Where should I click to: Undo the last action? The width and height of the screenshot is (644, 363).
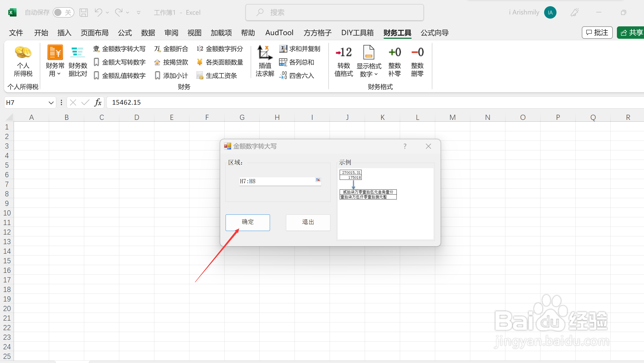click(x=98, y=12)
